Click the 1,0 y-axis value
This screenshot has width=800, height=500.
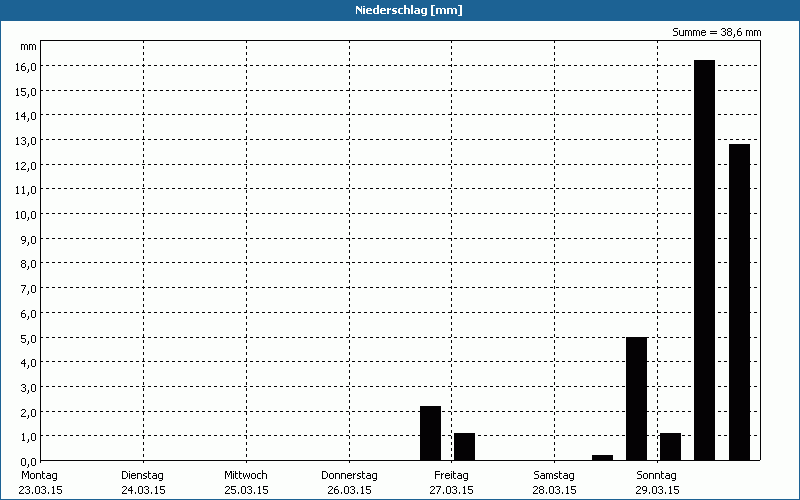coord(29,437)
